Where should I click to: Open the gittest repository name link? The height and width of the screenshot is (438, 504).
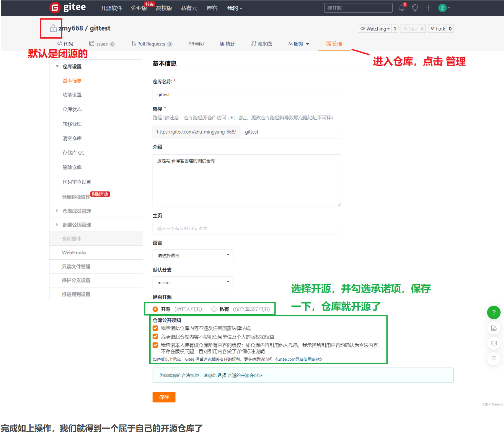pyautogui.click(x=100, y=28)
